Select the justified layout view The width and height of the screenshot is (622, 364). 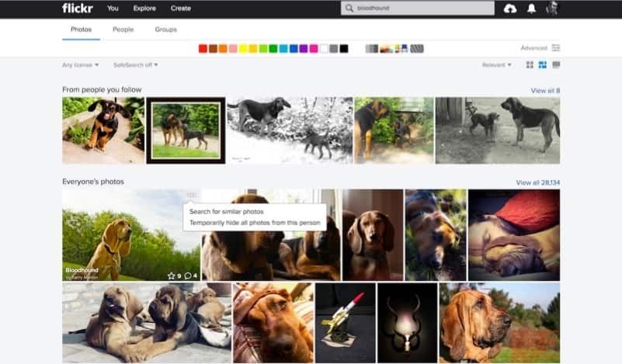tap(543, 65)
